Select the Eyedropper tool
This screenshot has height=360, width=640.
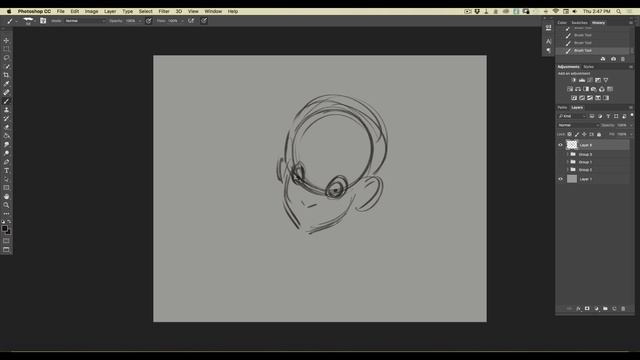(6, 84)
